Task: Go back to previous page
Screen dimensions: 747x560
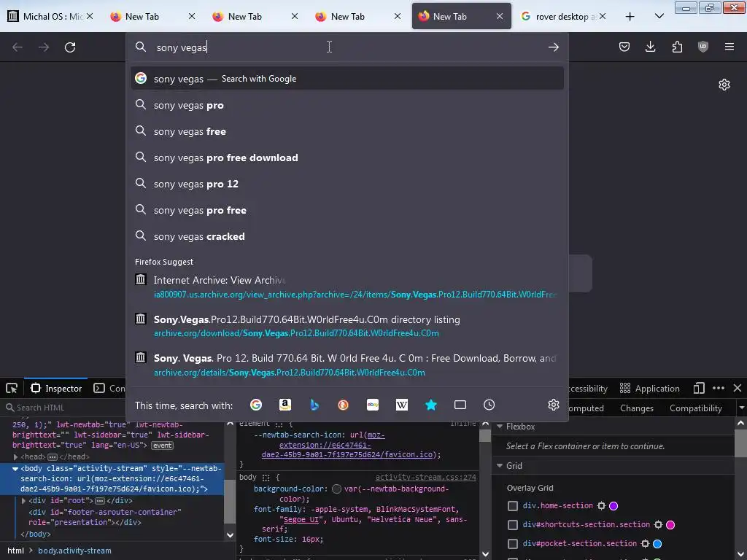Action: pyautogui.click(x=18, y=47)
